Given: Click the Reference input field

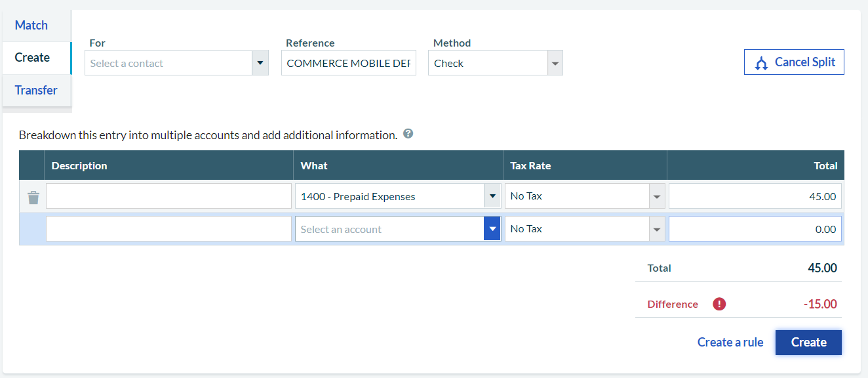Looking at the screenshot, I should click(x=348, y=64).
